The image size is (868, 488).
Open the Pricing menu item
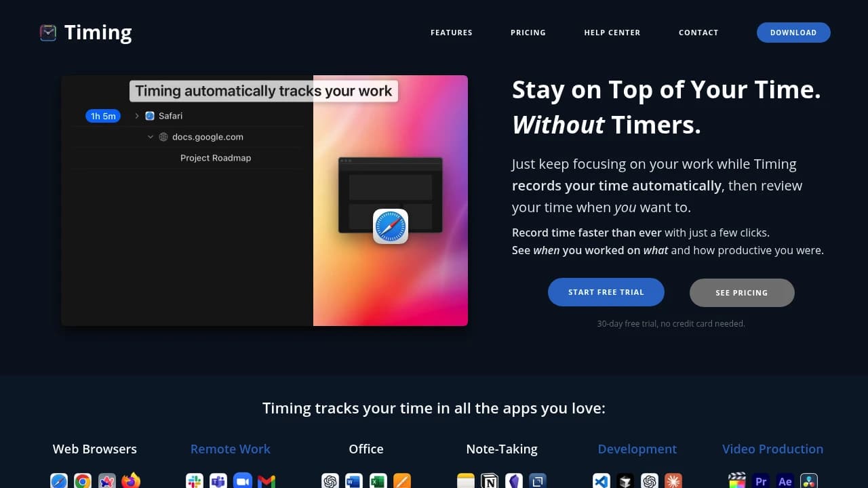(x=528, y=33)
